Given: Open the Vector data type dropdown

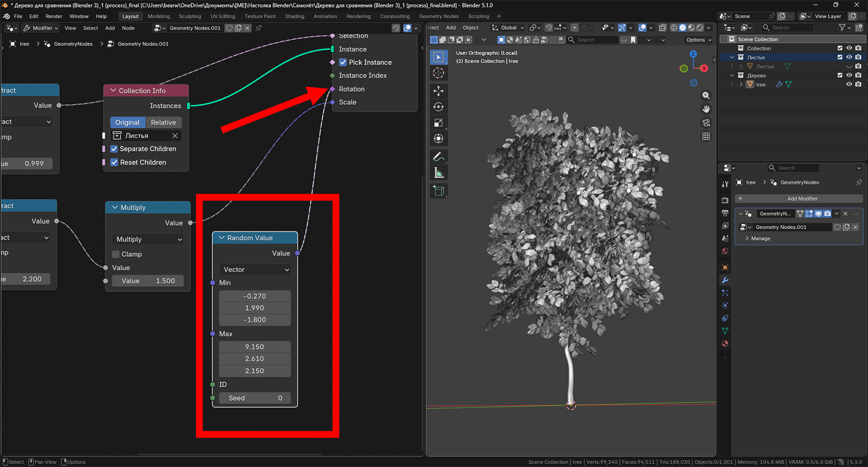Looking at the screenshot, I should tap(256, 269).
